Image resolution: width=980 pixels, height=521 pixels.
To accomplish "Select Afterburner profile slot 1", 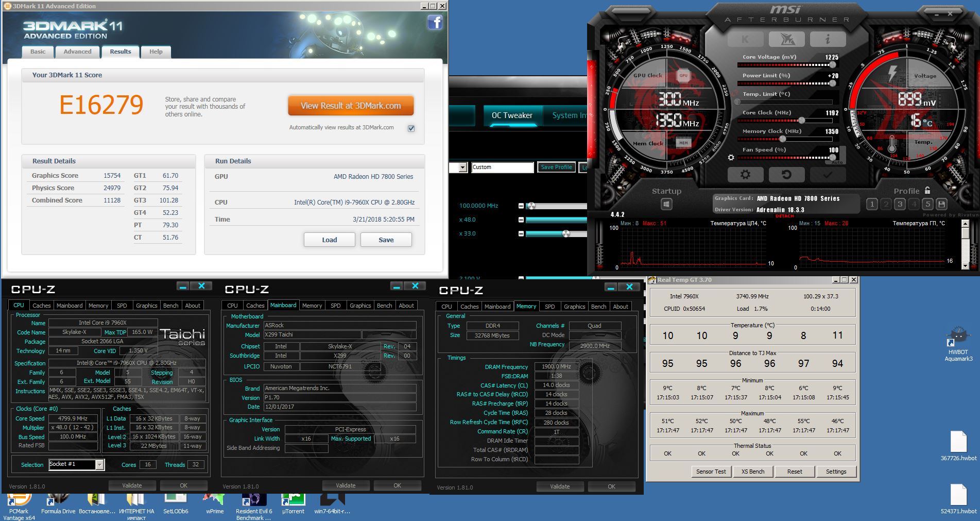I will 872,204.
